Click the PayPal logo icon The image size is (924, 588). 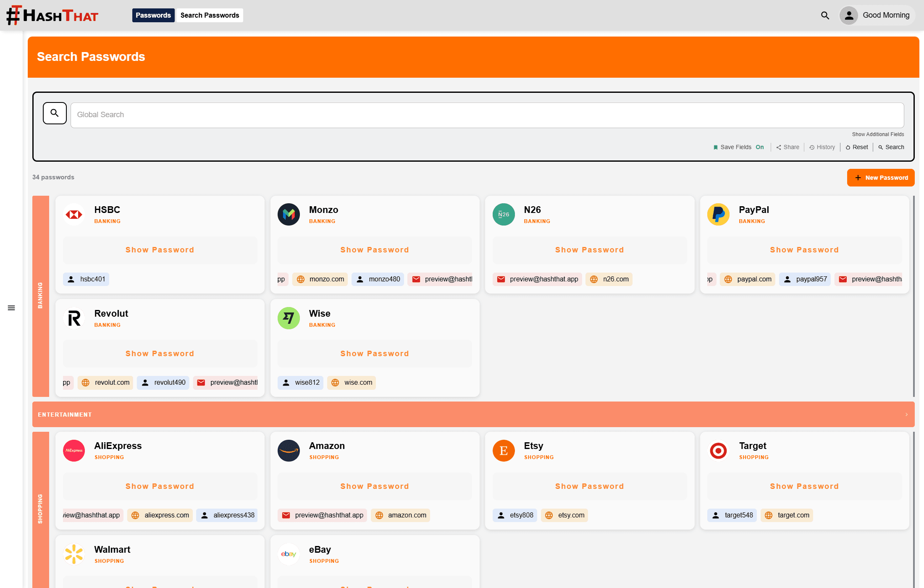tap(719, 214)
